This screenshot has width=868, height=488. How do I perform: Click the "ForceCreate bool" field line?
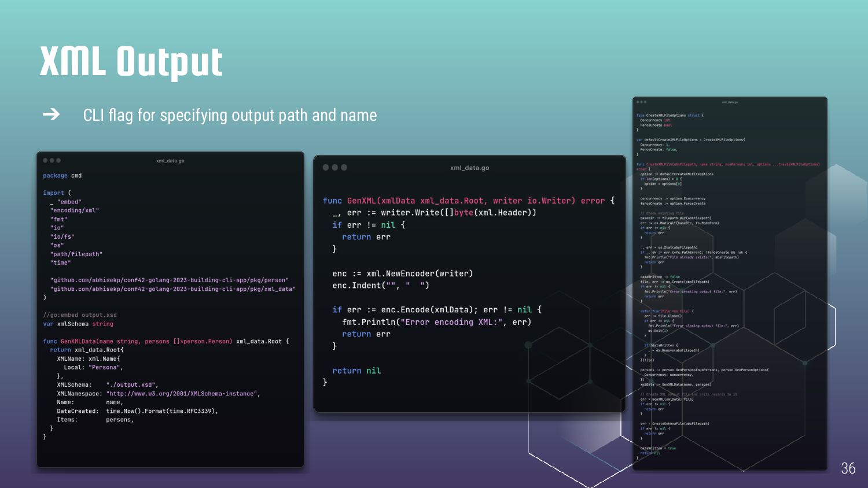click(x=656, y=125)
